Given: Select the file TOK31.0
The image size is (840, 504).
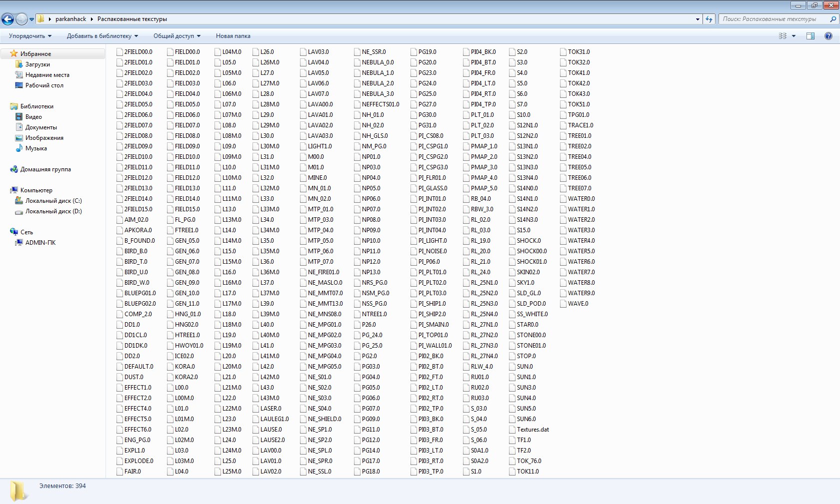Looking at the screenshot, I should tap(575, 52).
